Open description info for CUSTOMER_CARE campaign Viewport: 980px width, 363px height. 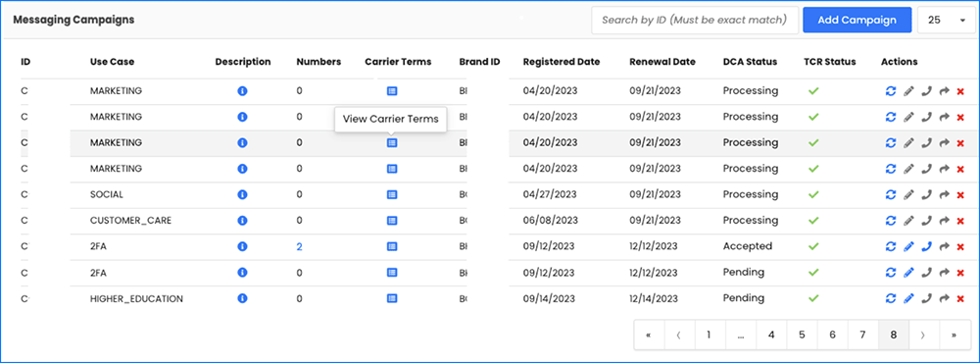click(242, 221)
